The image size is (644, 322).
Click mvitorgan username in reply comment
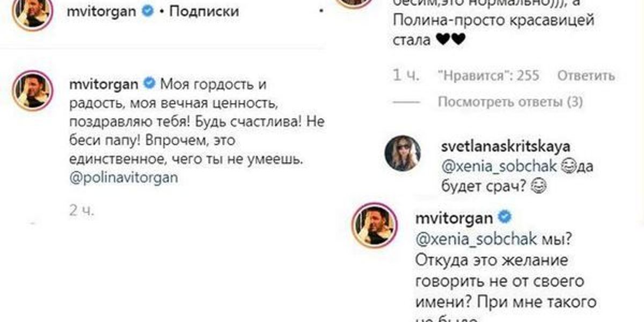(x=454, y=217)
